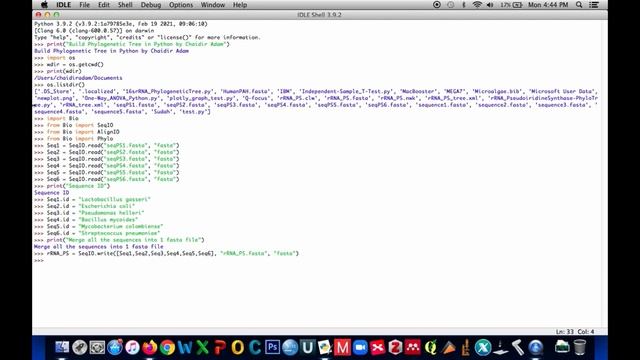Launch Microsoft Outlook from the Dock
Screen dimensions: 640x360
[x=238, y=347]
